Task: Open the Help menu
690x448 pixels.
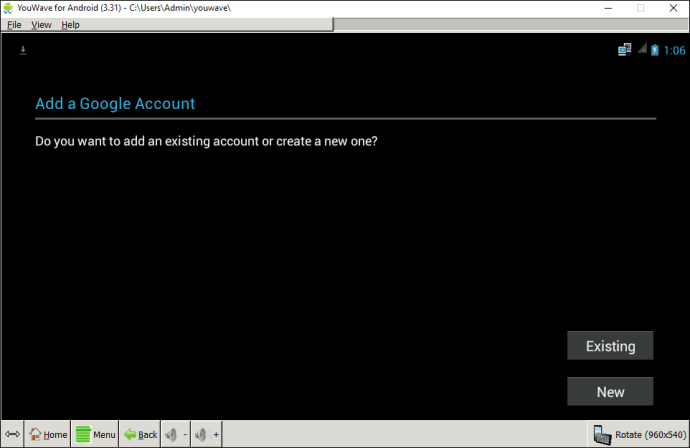Action: pos(70,25)
